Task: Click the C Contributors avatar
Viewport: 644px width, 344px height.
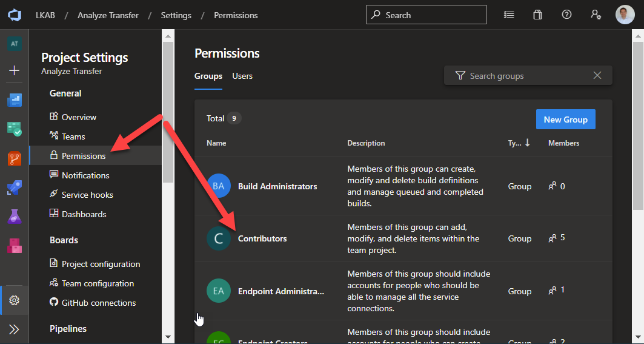Action: click(219, 238)
